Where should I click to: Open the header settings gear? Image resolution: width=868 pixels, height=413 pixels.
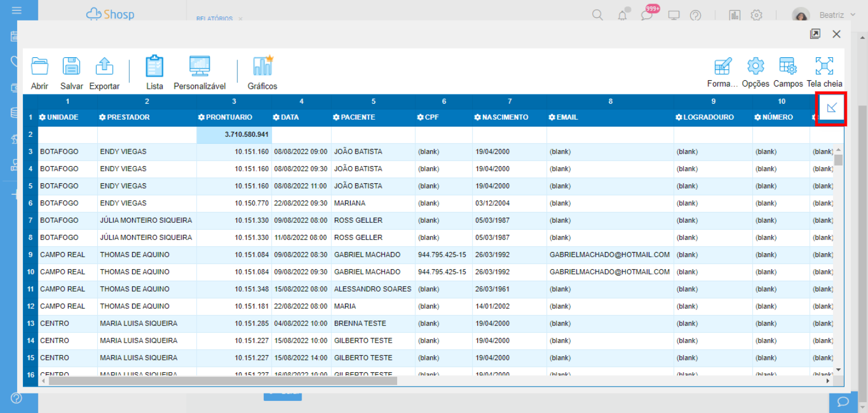pos(756,15)
